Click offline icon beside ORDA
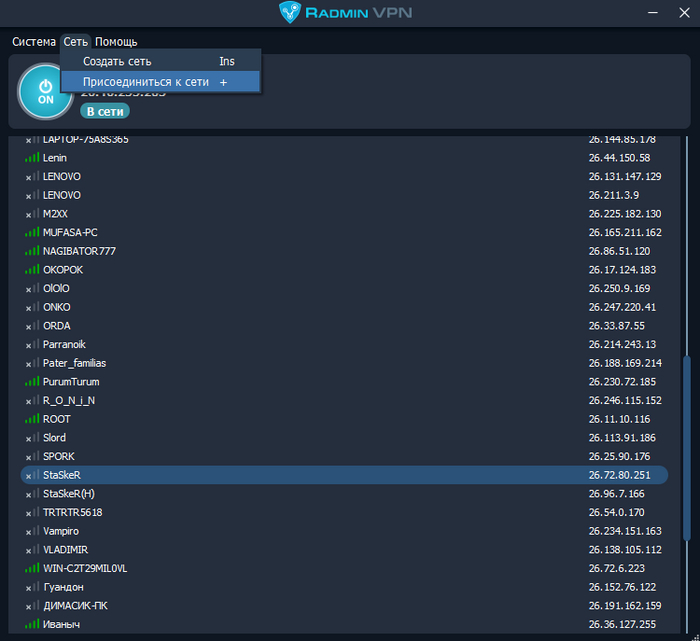Screen dimensions: 700x641 coord(32,326)
